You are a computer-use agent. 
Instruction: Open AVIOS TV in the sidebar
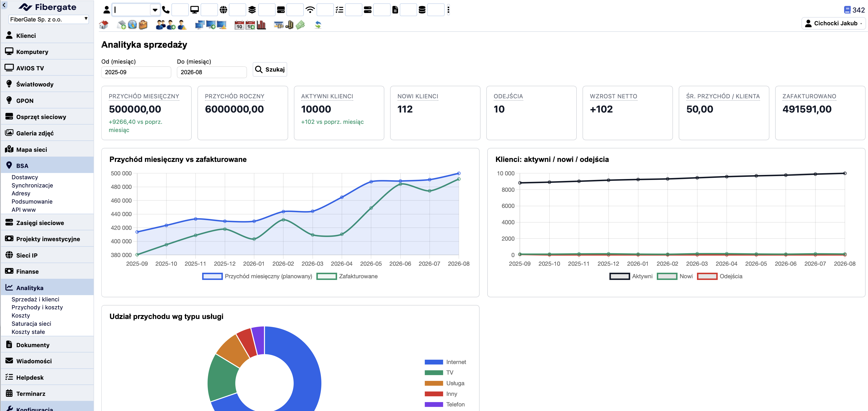pyautogui.click(x=47, y=68)
